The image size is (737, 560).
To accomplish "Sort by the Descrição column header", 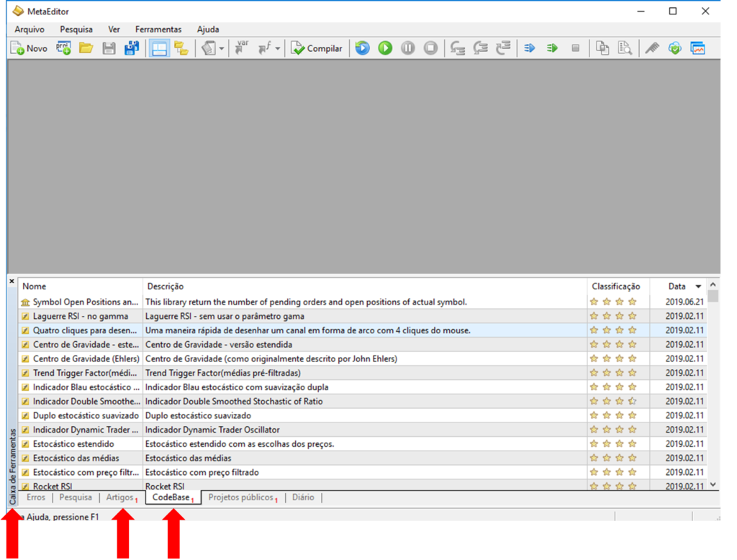I will coord(365,286).
